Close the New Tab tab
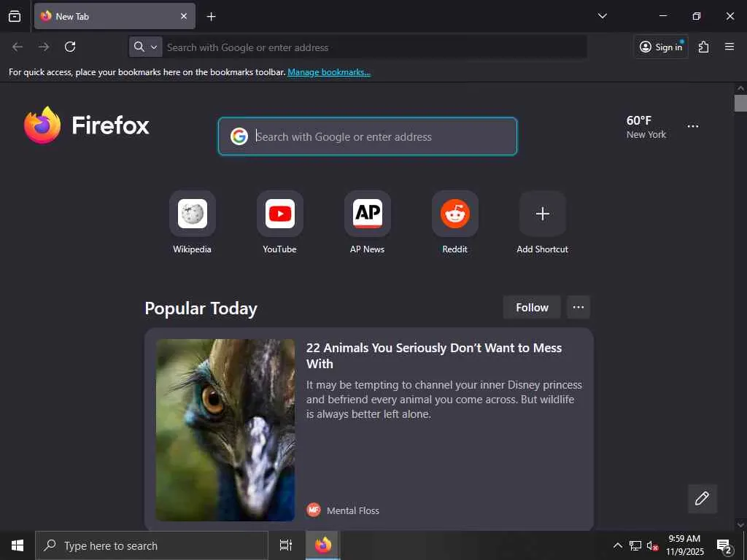Screen dimensions: 747x560 [183, 16]
